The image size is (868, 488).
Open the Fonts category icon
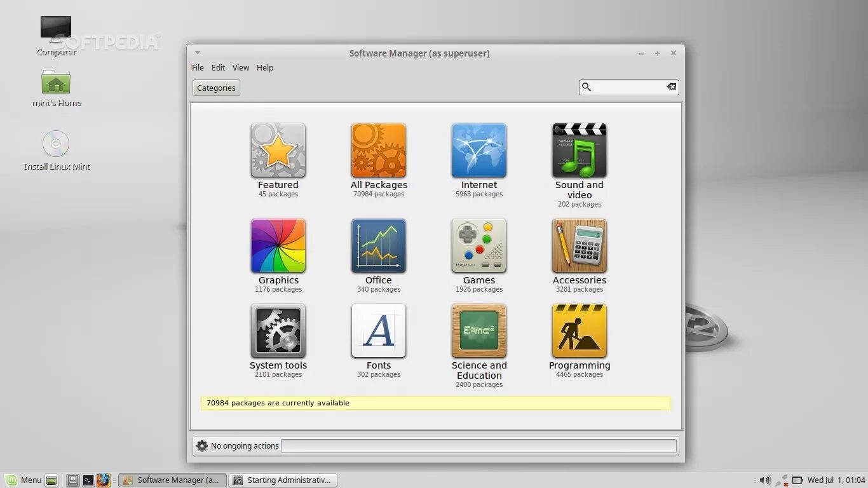click(x=379, y=331)
